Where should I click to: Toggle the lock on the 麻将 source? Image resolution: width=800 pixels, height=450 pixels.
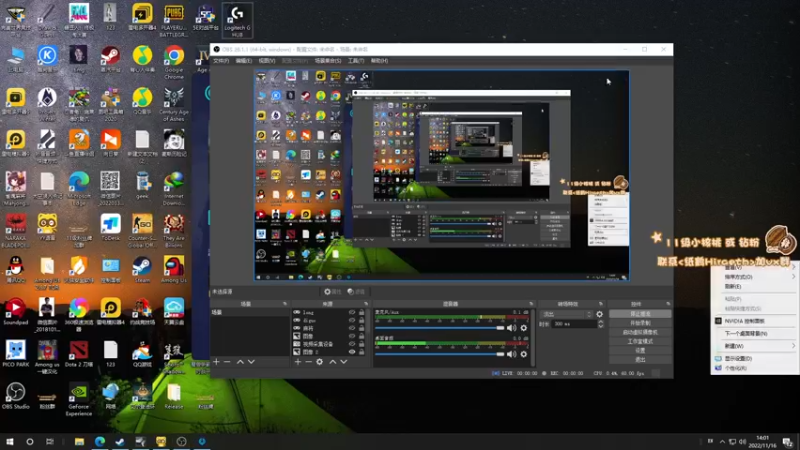[362, 328]
